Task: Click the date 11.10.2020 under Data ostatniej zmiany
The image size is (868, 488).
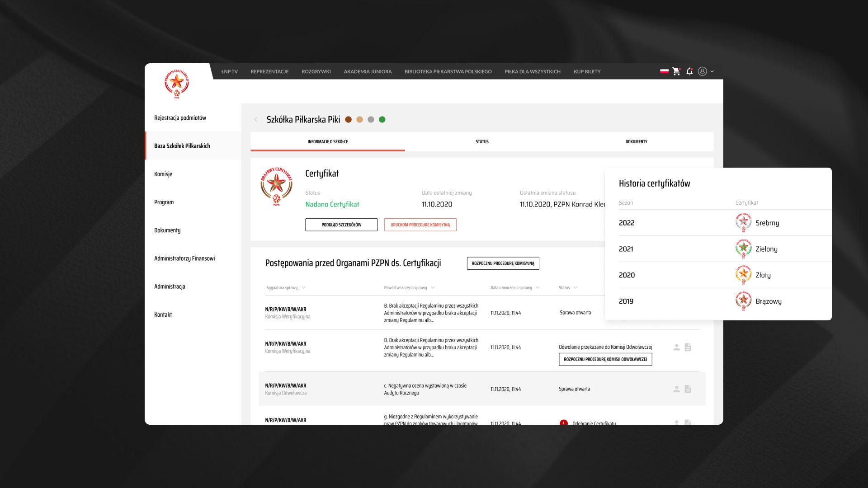Action: point(437,204)
